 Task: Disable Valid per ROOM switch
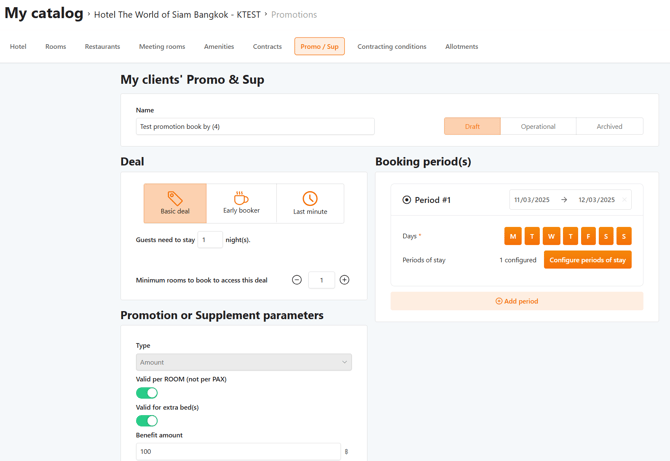(147, 393)
